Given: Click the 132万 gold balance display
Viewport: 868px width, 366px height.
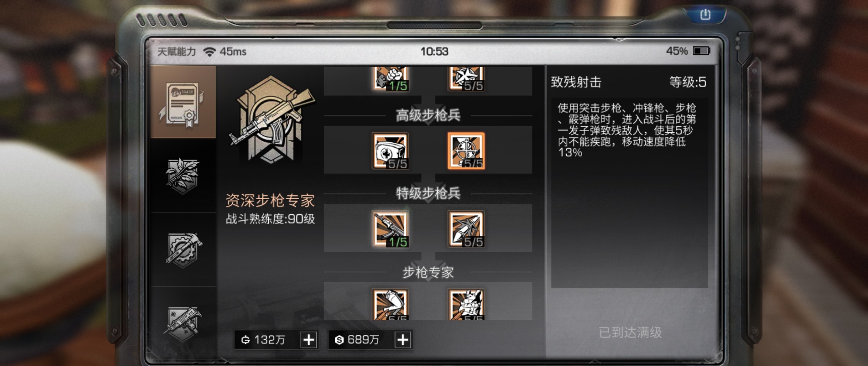Looking at the screenshot, I should coord(267,340).
